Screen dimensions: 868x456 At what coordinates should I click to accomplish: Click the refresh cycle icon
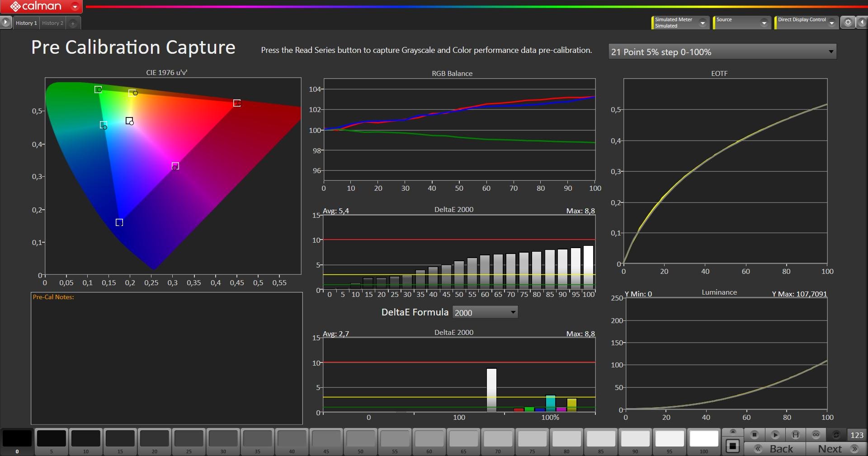coord(836,435)
